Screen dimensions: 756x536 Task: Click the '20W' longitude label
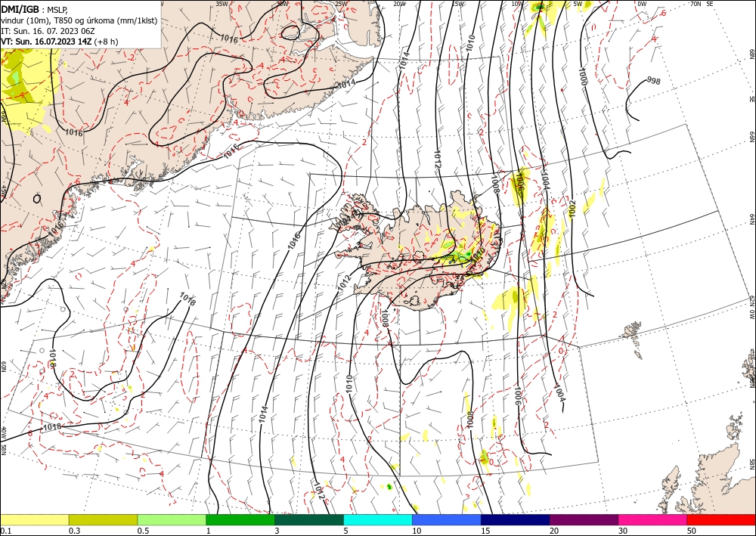coord(399,4)
